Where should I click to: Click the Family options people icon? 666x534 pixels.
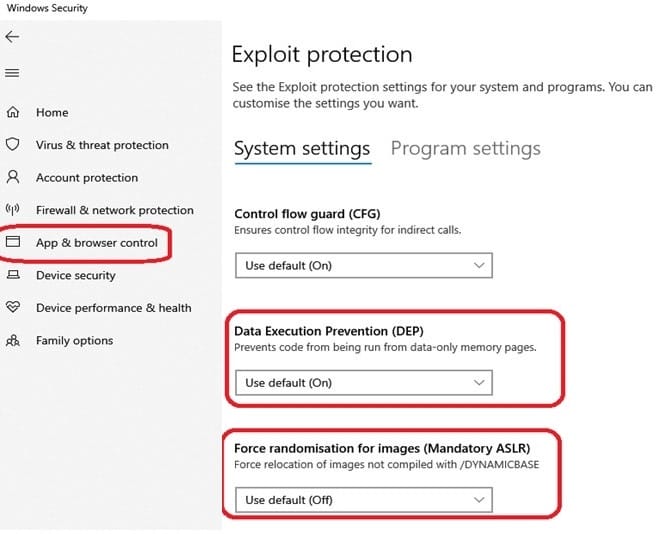coord(13,340)
